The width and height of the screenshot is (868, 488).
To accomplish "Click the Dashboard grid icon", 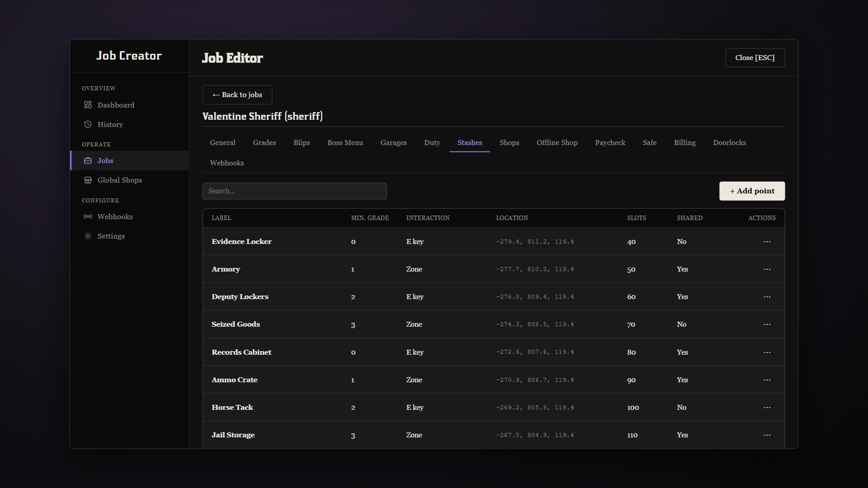I will pyautogui.click(x=88, y=105).
